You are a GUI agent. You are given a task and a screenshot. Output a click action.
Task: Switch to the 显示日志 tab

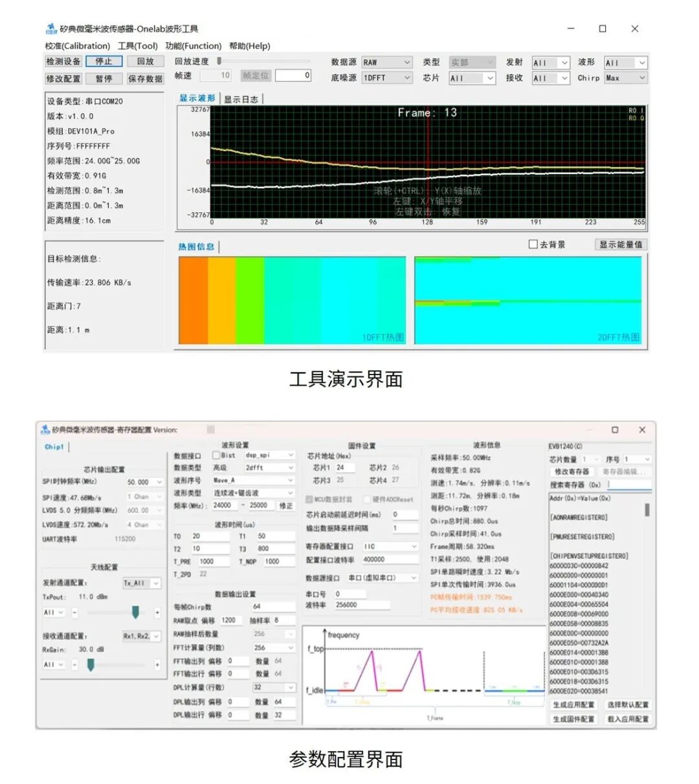pyautogui.click(x=241, y=100)
